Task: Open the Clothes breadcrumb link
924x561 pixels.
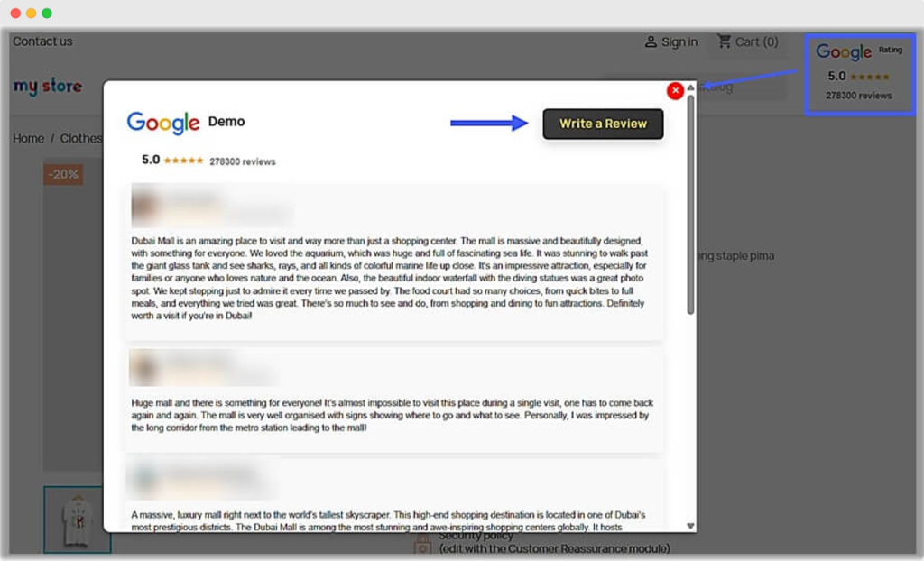Action: click(81, 139)
